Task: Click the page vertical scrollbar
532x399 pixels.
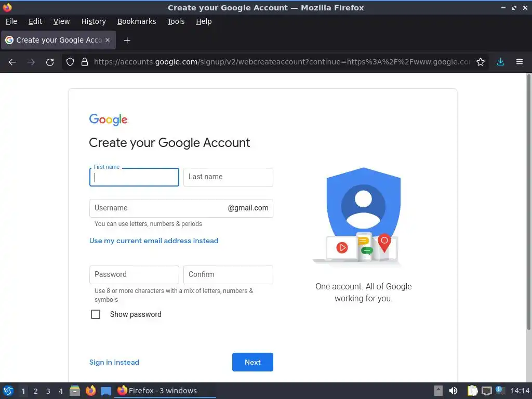Action: (528, 202)
